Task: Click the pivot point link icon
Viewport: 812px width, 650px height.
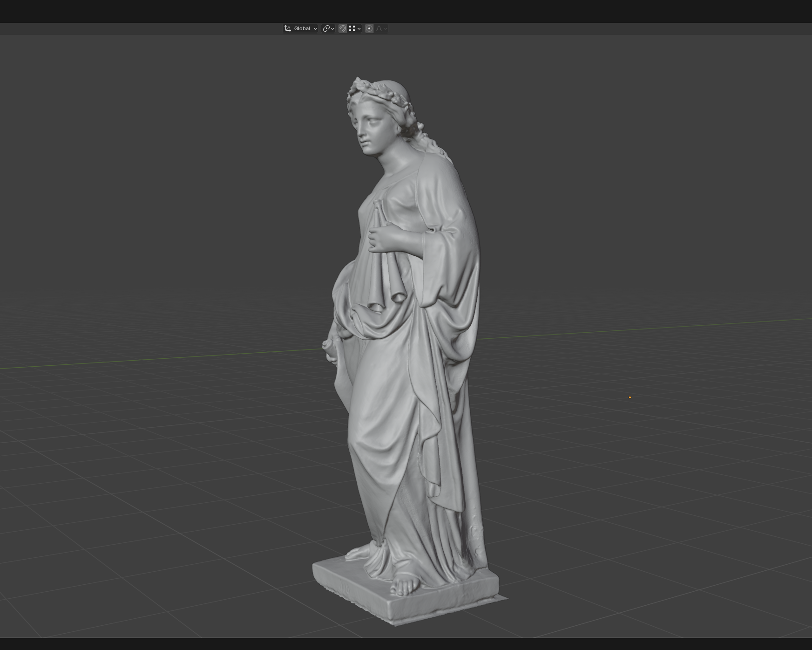Action: pyautogui.click(x=326, y=28)
